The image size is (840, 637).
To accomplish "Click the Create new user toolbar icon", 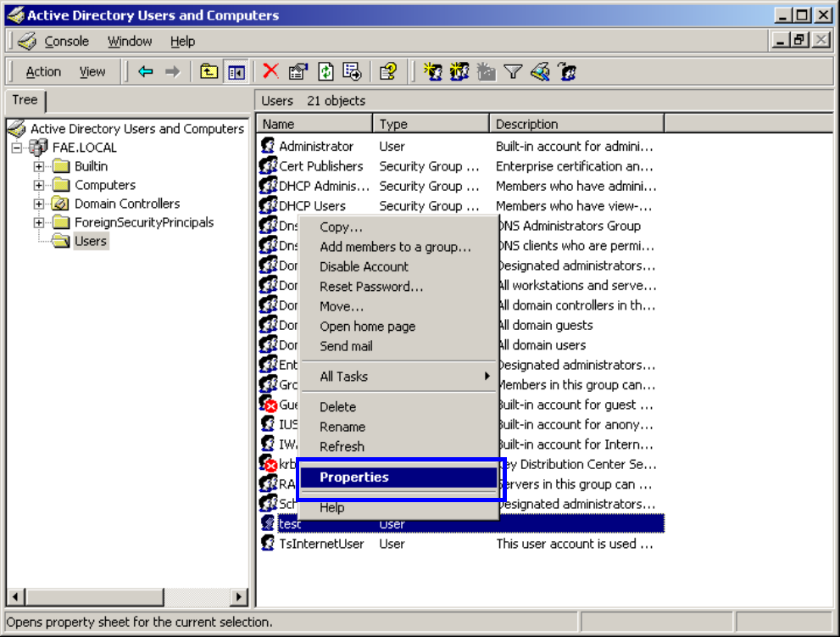I will 432,71.
